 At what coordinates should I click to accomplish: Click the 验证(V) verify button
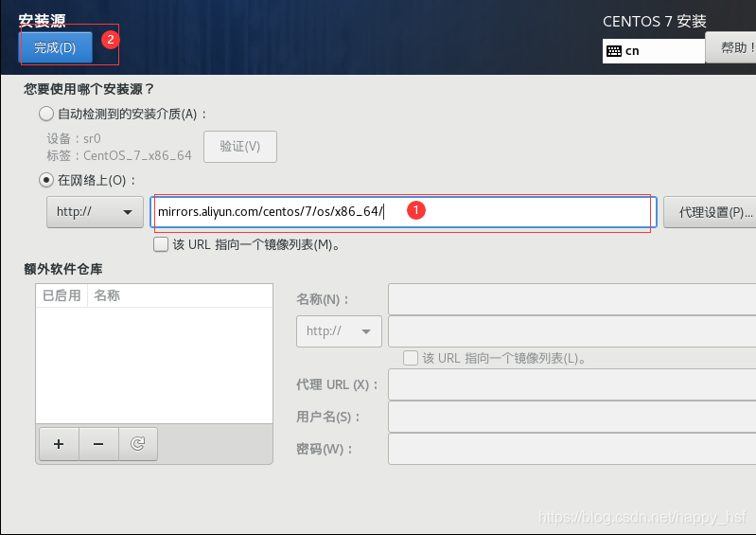click(240, 146)
